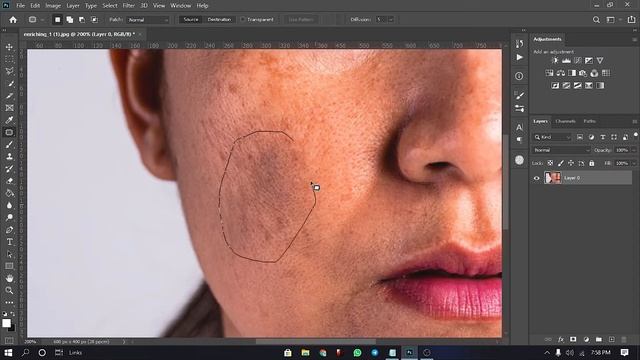
Task: Open the Search icon in options bar
Action: pos(596,20)
